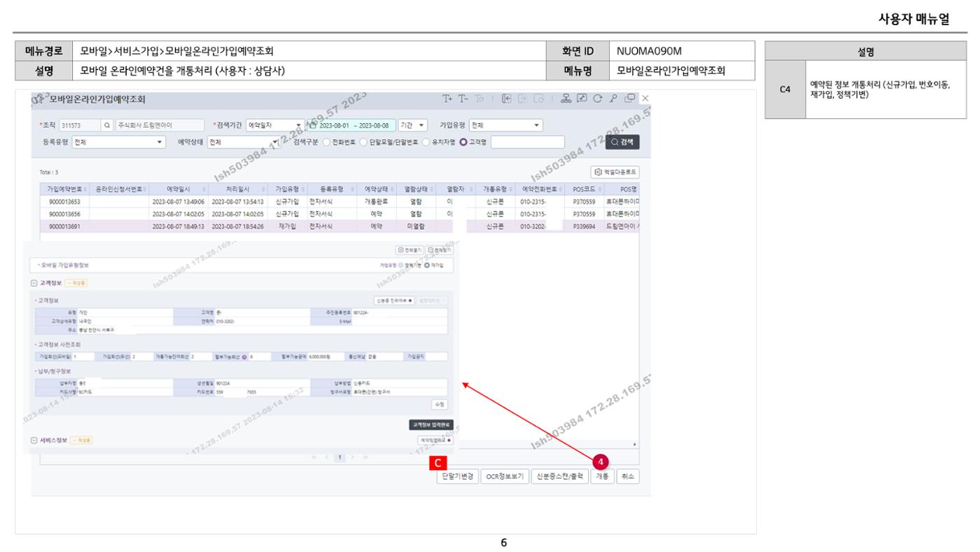The image size is (980, 552).
Task: Sort by 예약일시 column header
Action: [177, 189]
